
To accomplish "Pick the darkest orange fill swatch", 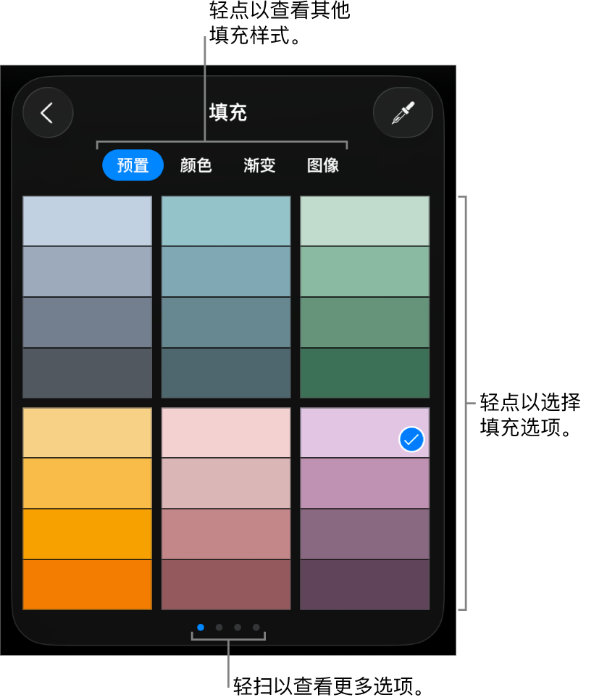I will pos(86,583).
